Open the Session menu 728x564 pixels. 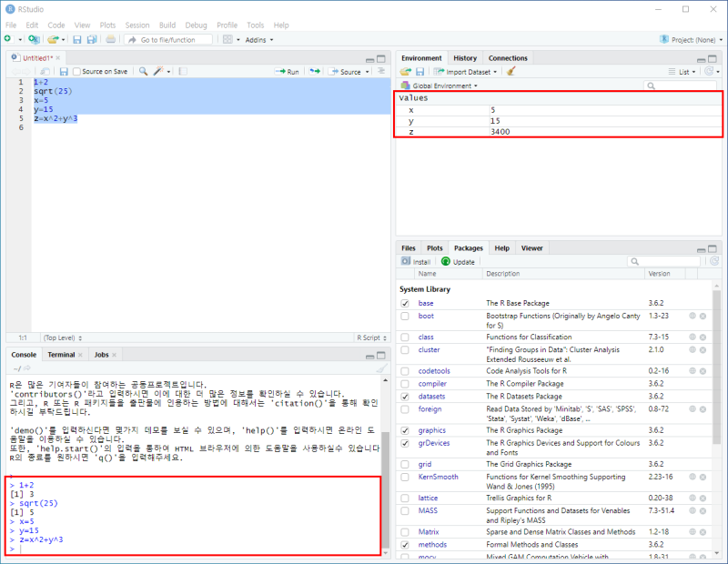click(x=137, y=25)
